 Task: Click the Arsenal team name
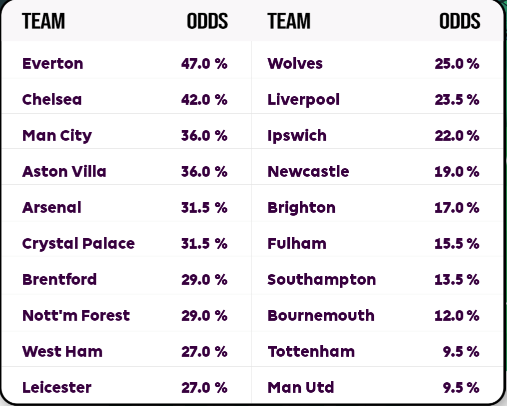(52, 207)
